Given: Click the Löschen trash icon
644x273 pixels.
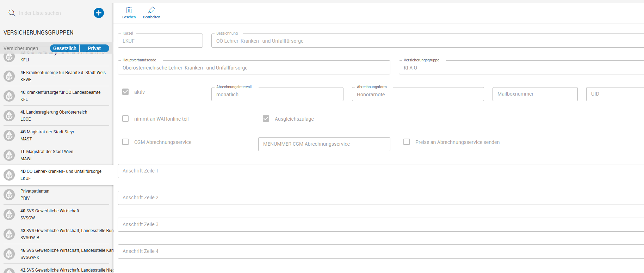Looking at the screenshot, I should (129, 10).
